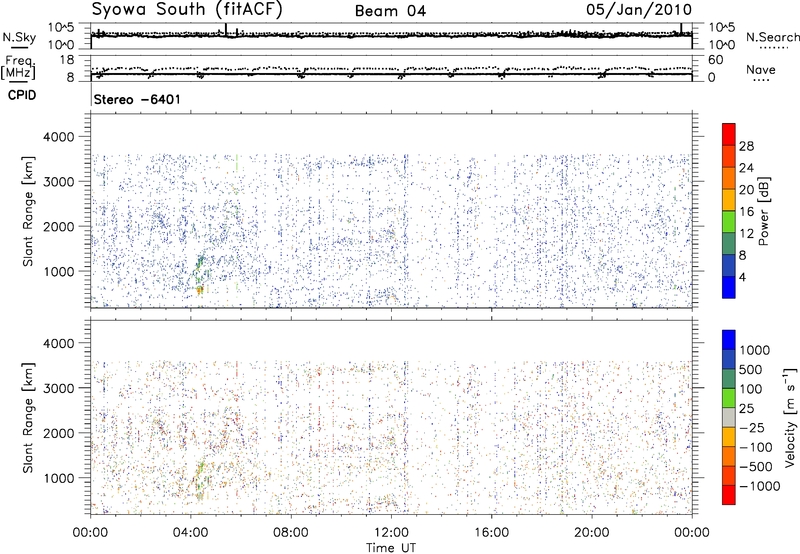
Task: Select the Stereo -6401 mode text
Action: tap(137, 99)
